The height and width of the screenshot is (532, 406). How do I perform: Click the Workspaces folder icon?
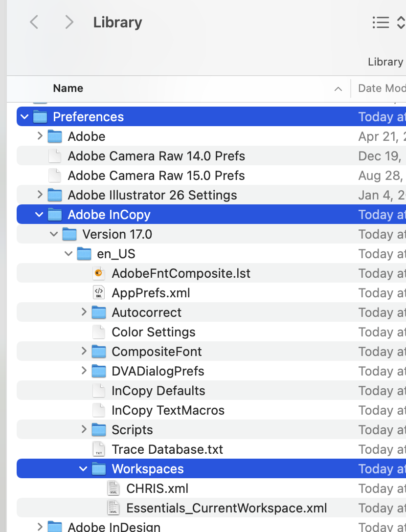99,469
